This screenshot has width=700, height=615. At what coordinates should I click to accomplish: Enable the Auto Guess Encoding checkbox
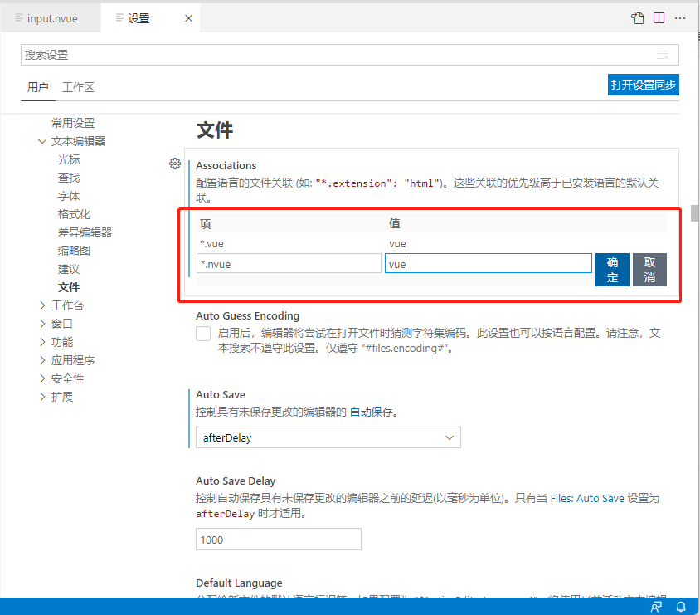(203, 333)
